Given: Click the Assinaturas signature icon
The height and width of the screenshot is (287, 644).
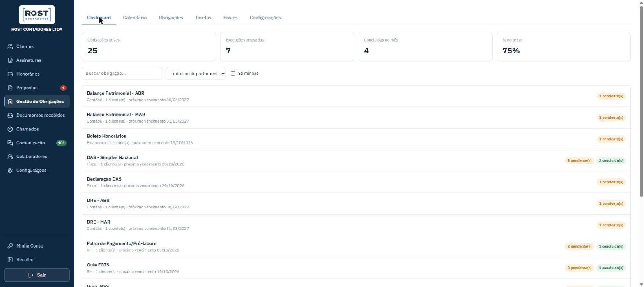Looking at the screenshot, I should click(x=10, y=60).
